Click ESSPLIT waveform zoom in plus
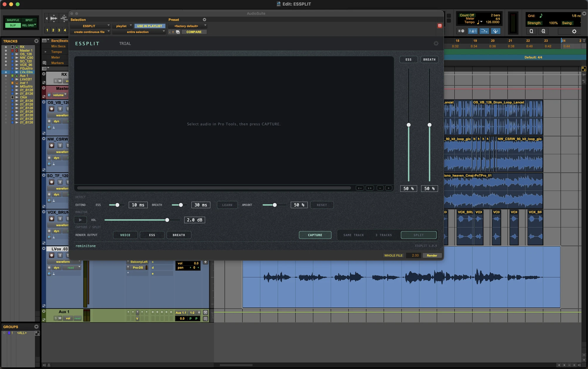Screen dimensions: 588x369 coord(389,188)
